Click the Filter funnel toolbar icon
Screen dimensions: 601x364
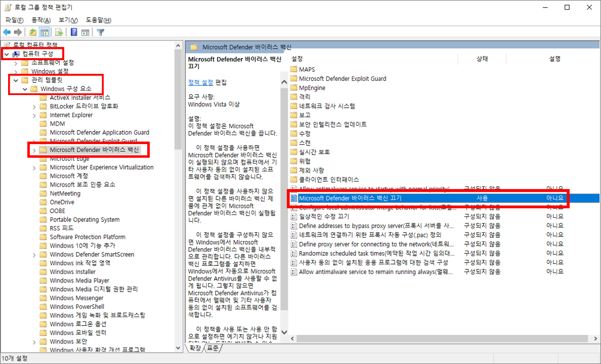click(x=101, y=32)
